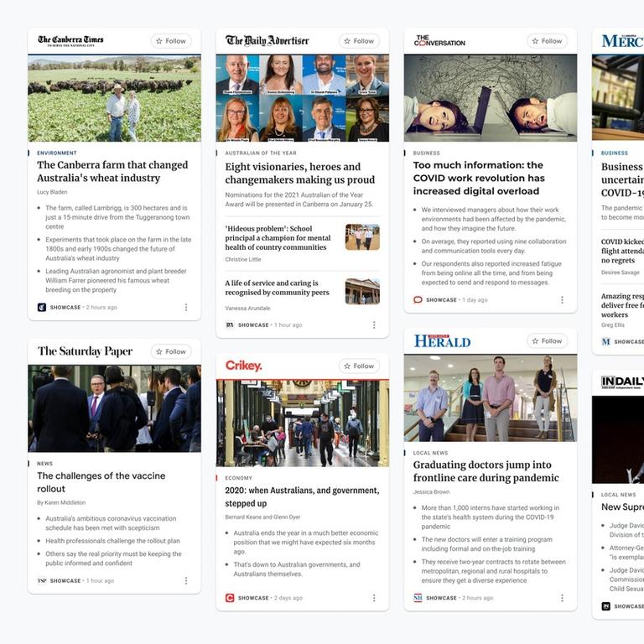644x644 pixels.
Task: Click Crikey red footer icon
Action: [x=230, y=598]
